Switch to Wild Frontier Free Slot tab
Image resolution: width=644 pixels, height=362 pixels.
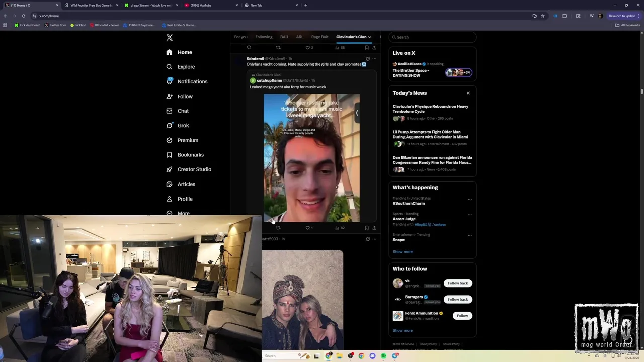pos(91,5)
